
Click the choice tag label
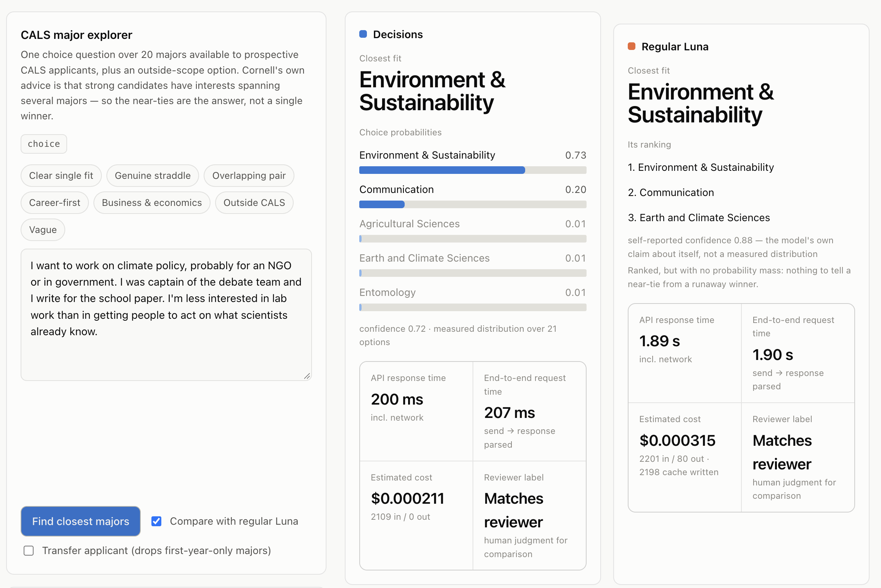point(44,144)
